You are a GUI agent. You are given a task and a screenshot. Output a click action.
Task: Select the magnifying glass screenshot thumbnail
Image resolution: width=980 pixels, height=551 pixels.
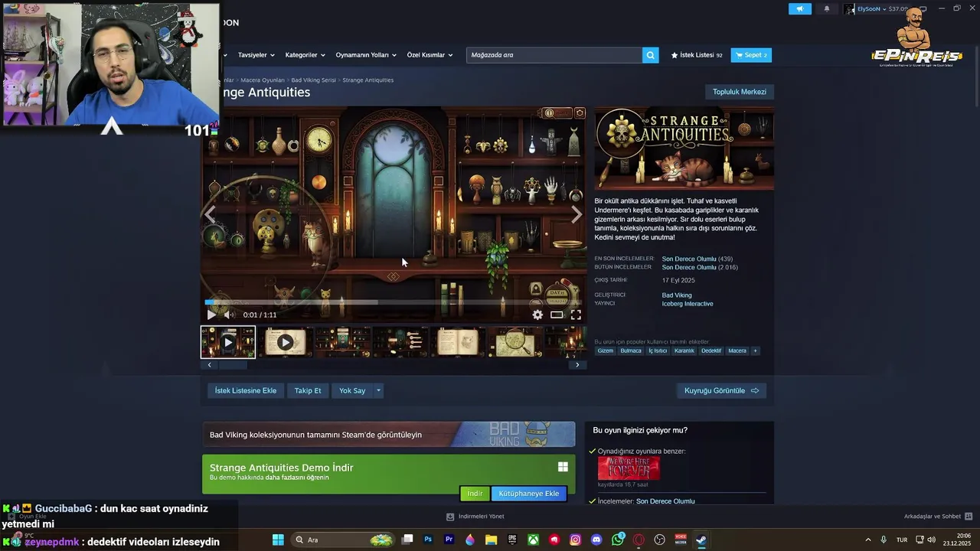(515, 342)
